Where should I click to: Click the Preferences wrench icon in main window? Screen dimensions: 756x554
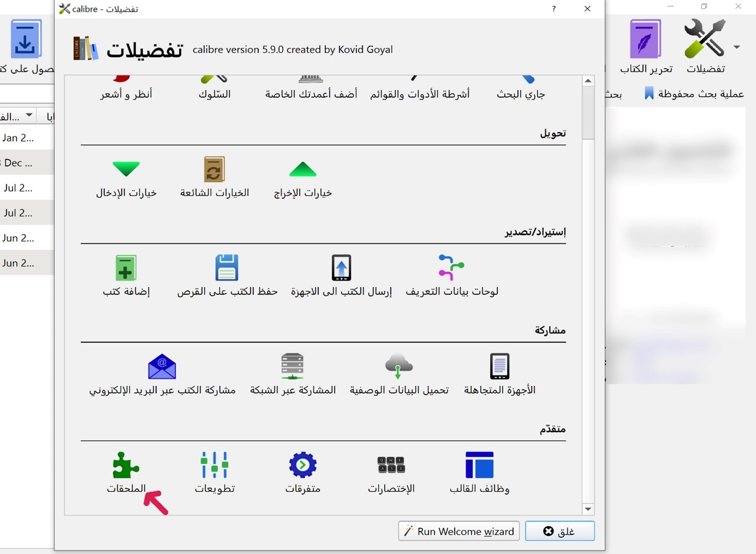(x=705, y=39)
